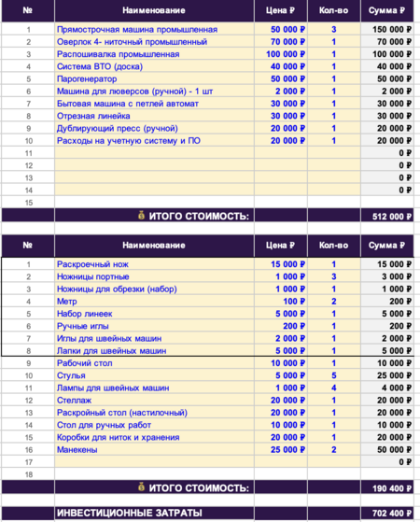
Task: Select 'Раскройный стол (настилочный)' cell
Action: (x=154, y=412)
